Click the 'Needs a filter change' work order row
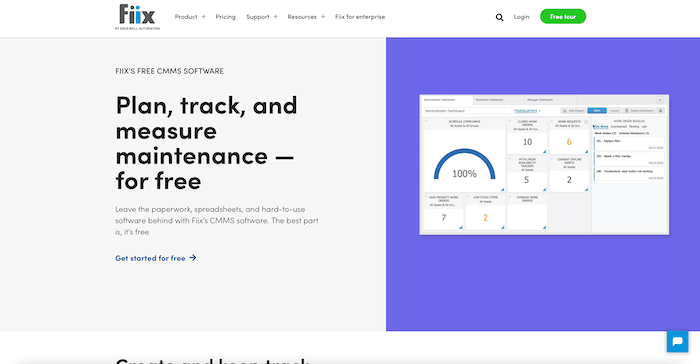700x364 pixels. [x=629, y=159]
